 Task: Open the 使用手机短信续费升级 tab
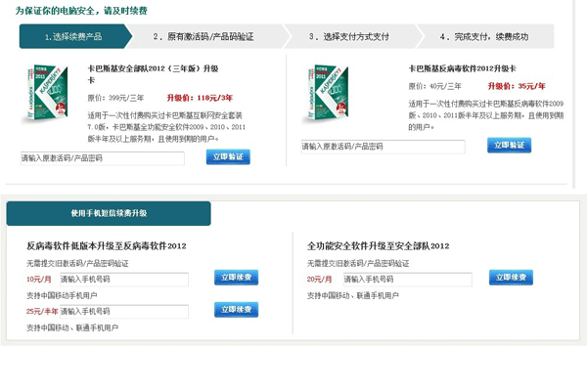[x=109, y=213]
